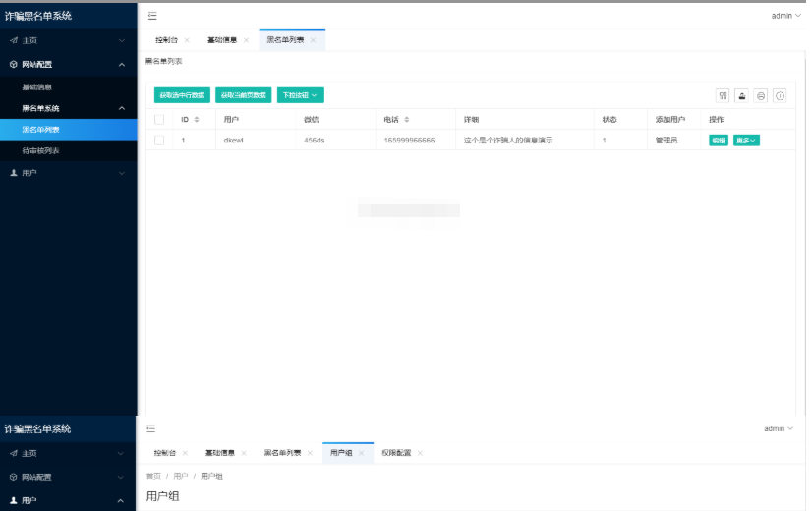This screenshot has width=812, height=511.
Task: Open the 下拉按钮 dropdown
Action: click(x=301, y=95)
